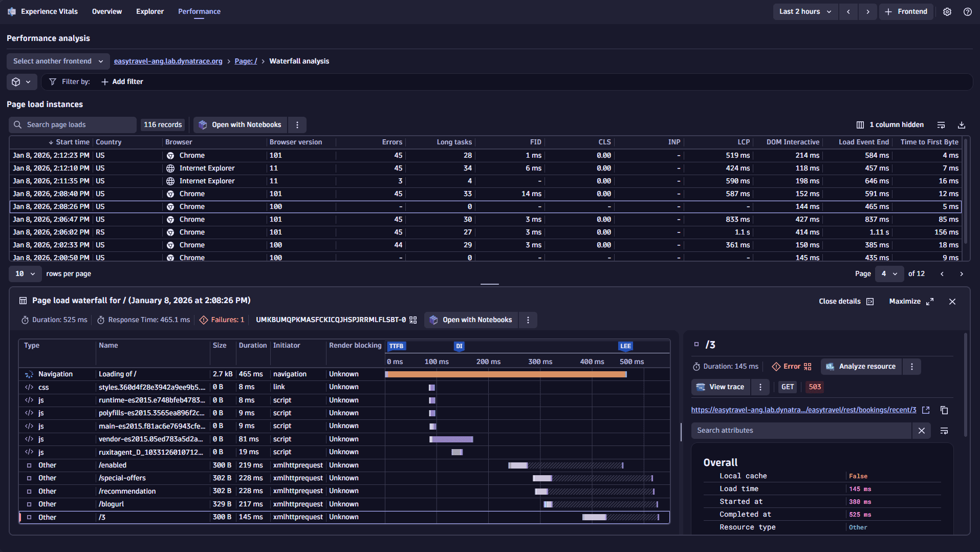The height and width of the screenshot is (552, 980).
Task: Open table row density settings icon
Action: pos(941,125)
